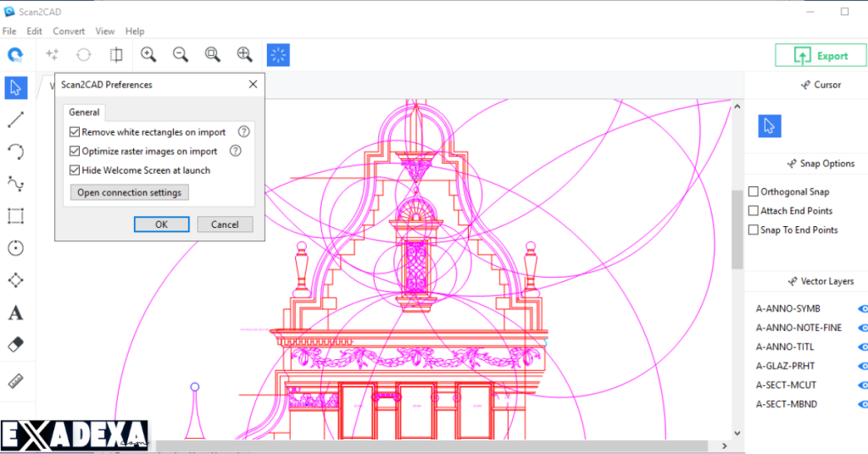Click the Scan2CAD logo button in toolbar
Viewport: 868px width, 454px height.
15,55
